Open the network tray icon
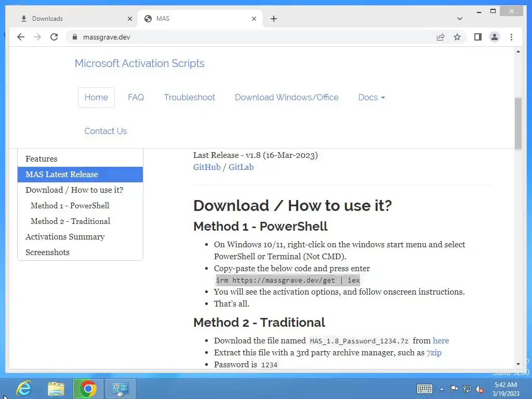The image size is (532, 399). pos(467,389)
